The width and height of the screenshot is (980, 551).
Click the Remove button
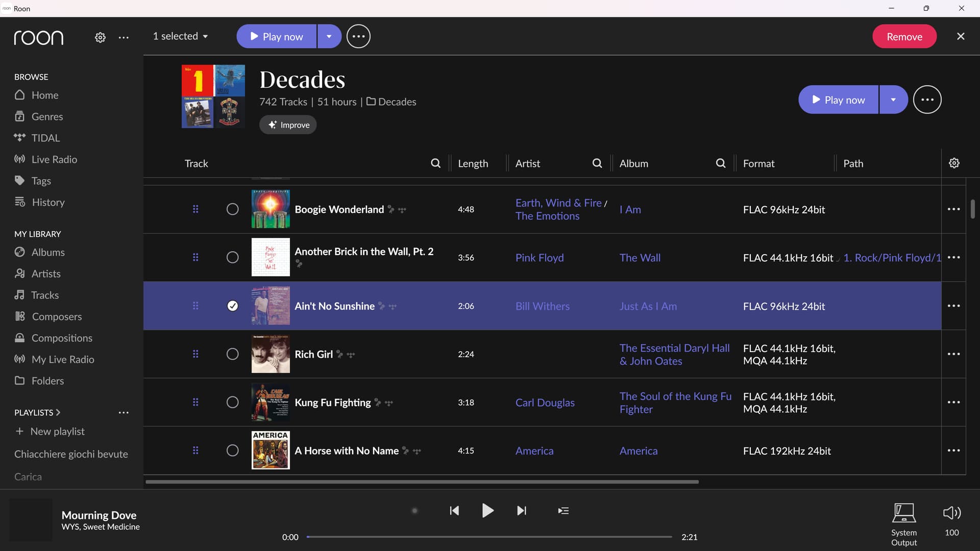(x=904, y=36)
